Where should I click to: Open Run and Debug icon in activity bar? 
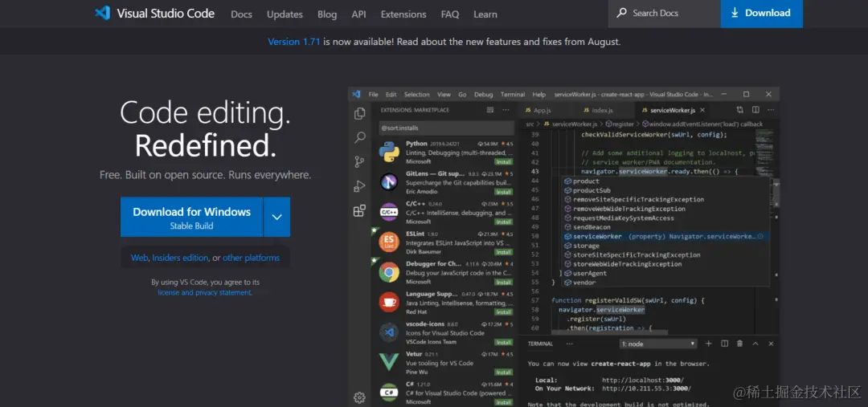pyautogui.click(x=360, y=185)
